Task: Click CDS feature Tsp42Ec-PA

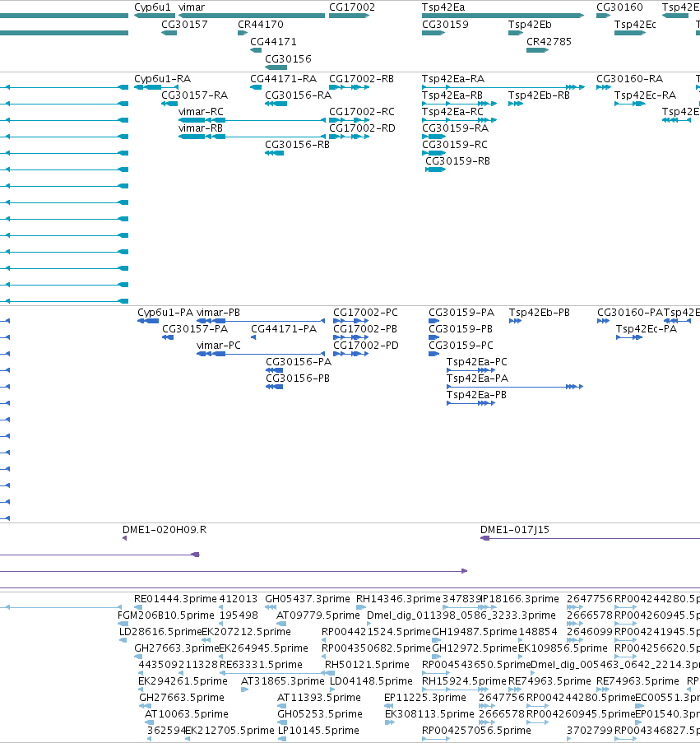Action: 646,329
